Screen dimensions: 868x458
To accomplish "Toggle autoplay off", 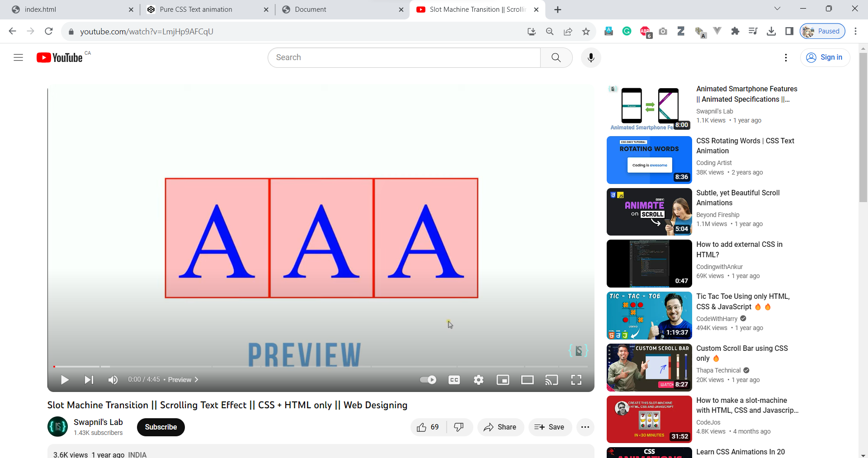I will (428, 380).
